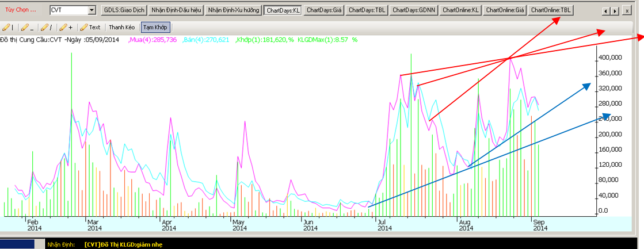Viewport: 644px width, 249px height.
Task: Click status text [CVT]Đồ Thị KLGD:giảm nhẹ
Action: [124, 244]
